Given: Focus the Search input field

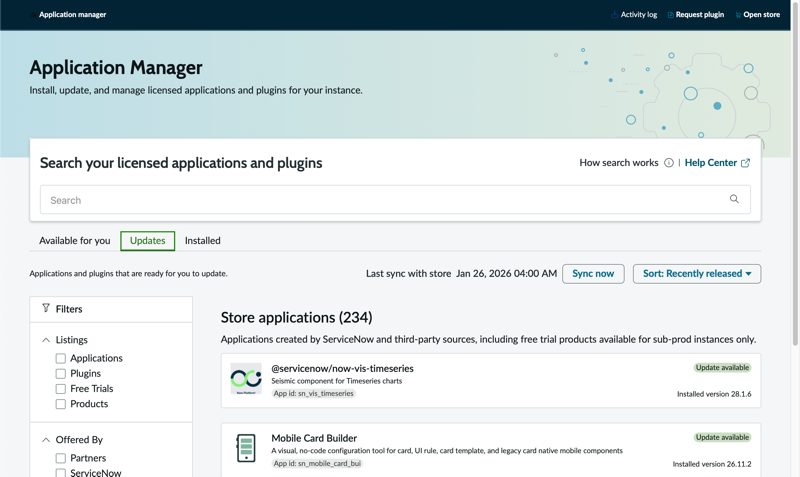Looking at the screenshot, I should pyautogui.click(x=395, y=199).
